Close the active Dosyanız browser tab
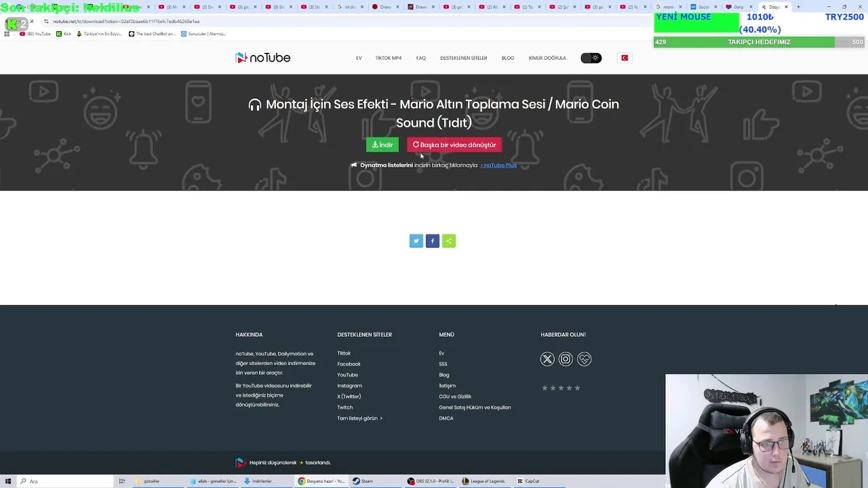The width and height of the screenshot is (868, 488). [x=786, y=7]
